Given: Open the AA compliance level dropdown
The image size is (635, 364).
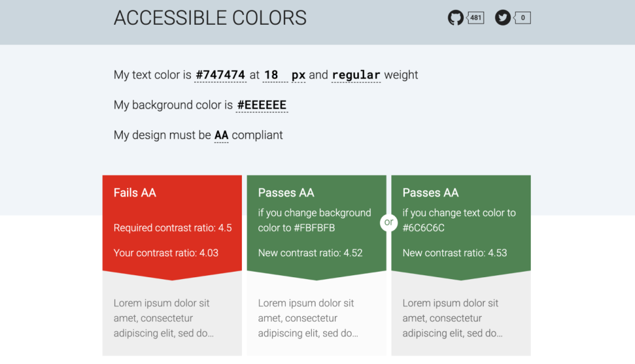Looking at the screenshot, I should 221,135.
